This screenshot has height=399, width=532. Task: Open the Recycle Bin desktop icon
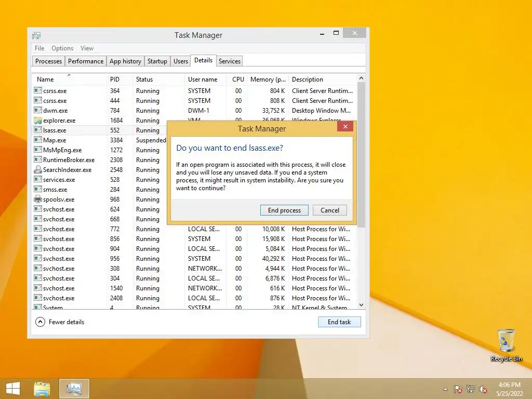506,345
